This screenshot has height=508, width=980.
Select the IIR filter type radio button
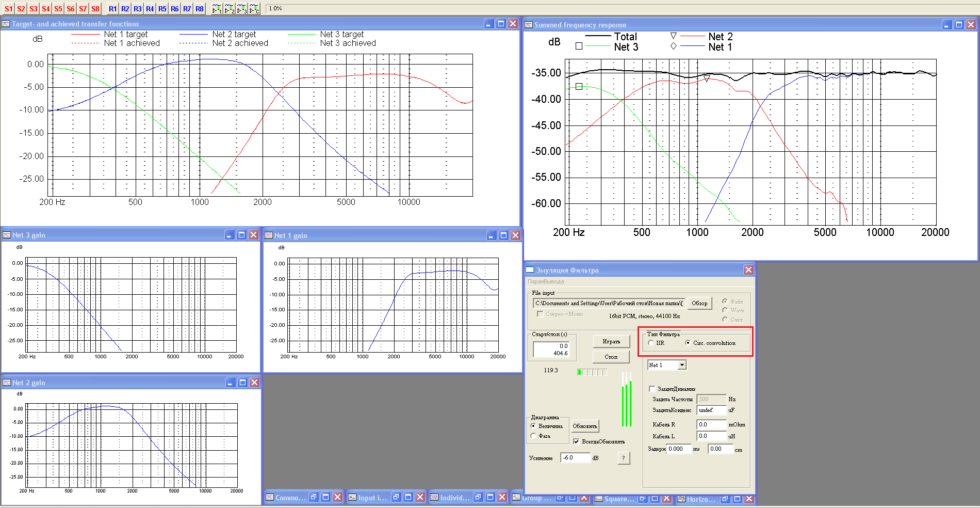point(651,343)
